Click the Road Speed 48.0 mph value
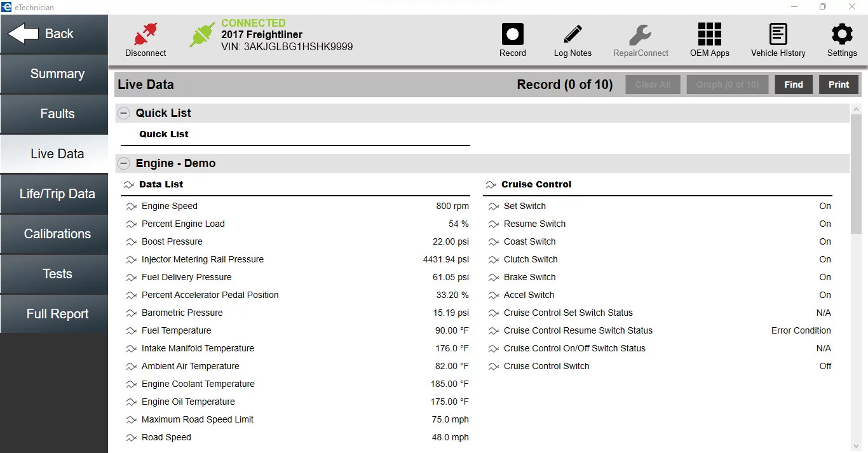This screenshot has height=453, width=868. pyautogui.click(x=451, y=438)
